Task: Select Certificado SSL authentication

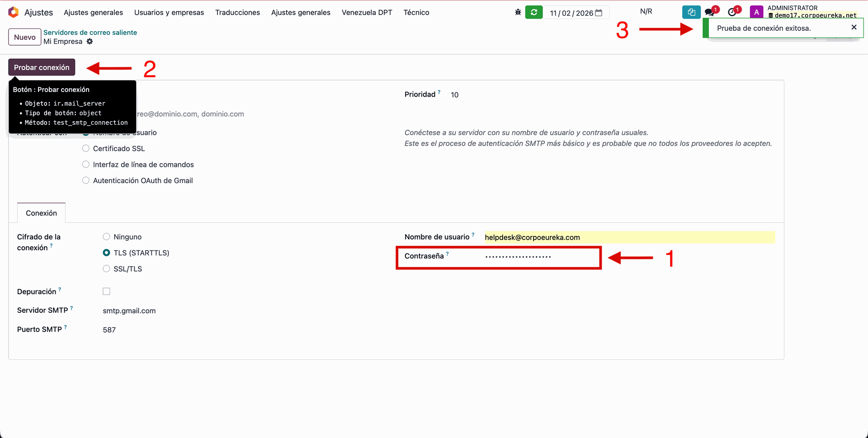Action: 86,149
